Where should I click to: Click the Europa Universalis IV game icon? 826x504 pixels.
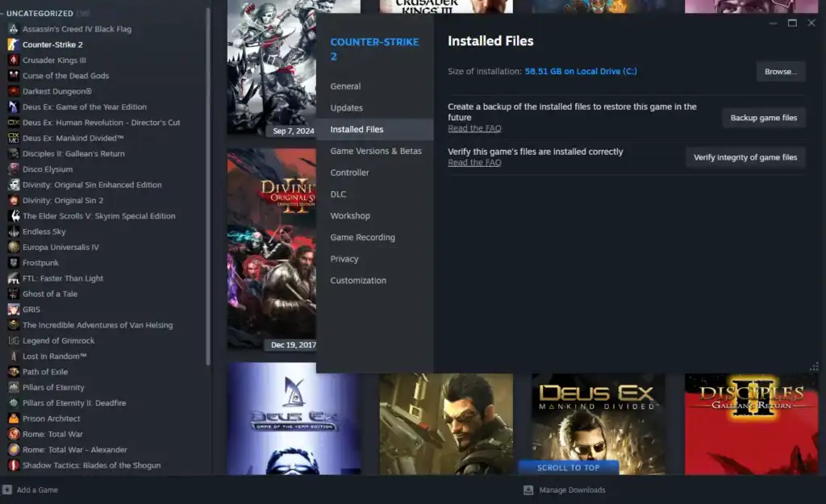click(12, 247)
